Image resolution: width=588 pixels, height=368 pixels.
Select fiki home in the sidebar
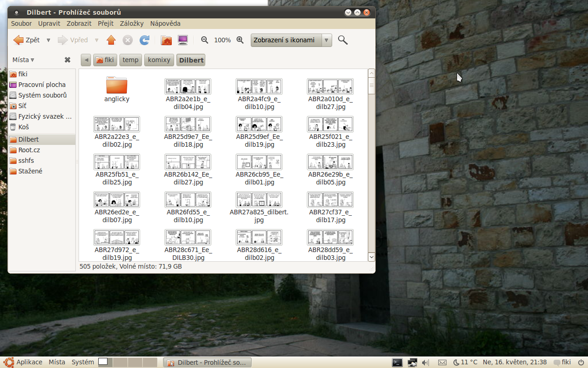42,74
